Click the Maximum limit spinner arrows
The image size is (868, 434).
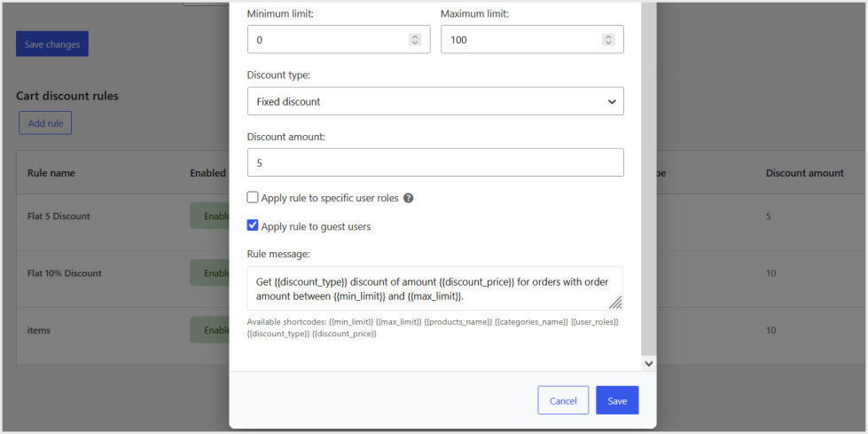608,39
